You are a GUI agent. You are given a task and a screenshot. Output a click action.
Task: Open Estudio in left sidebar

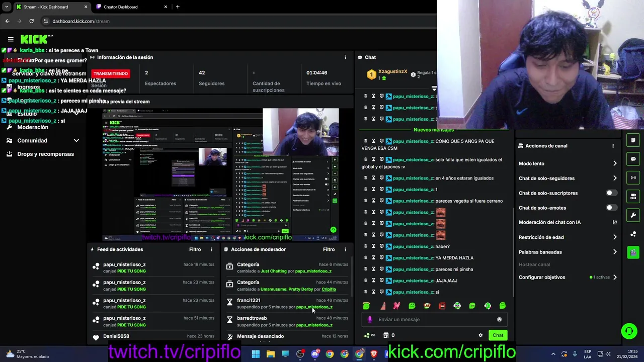tap(27, 114)
